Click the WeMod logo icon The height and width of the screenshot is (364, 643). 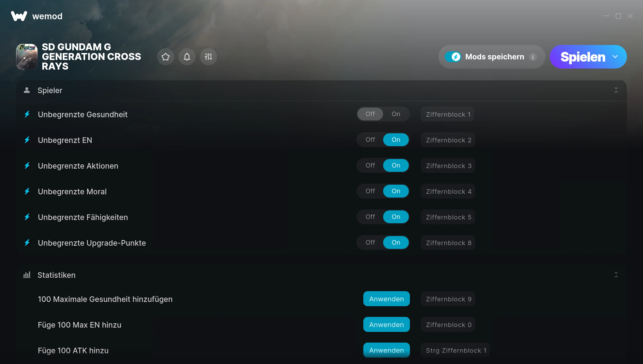click(19, 16)
